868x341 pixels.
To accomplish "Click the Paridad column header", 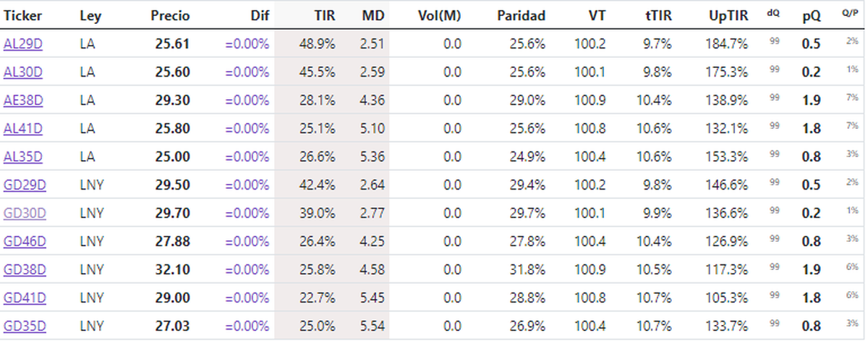I will point(521,15).
